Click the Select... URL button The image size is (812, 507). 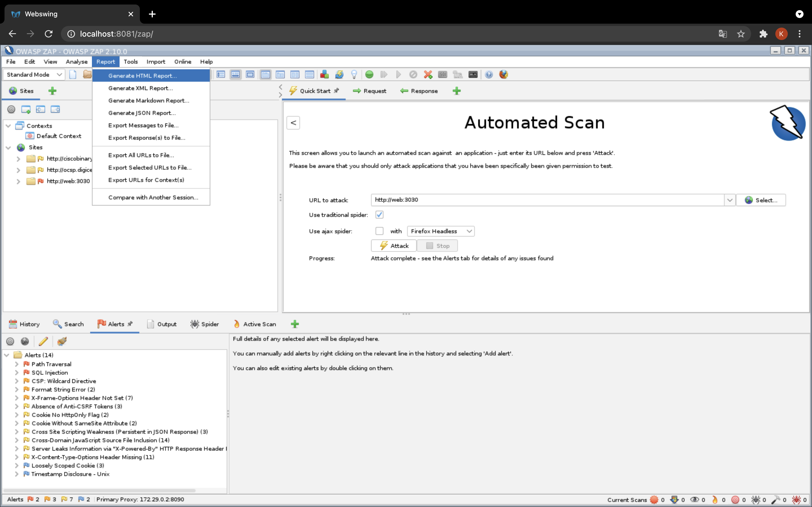pyautogui.click(x=761, y=200)
